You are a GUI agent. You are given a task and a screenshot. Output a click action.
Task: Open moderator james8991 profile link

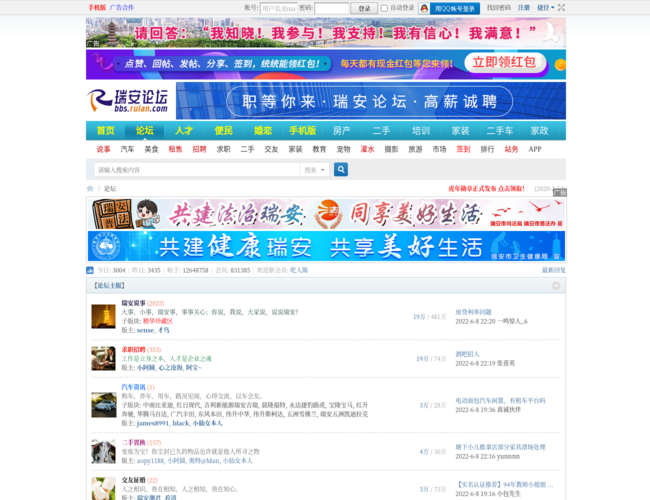(x=153, y=423)
